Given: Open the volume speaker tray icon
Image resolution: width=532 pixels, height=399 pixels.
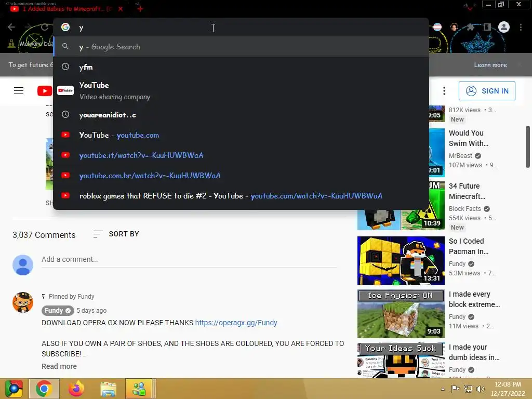Looking at the screenshot, I should (x=481, y=389).
